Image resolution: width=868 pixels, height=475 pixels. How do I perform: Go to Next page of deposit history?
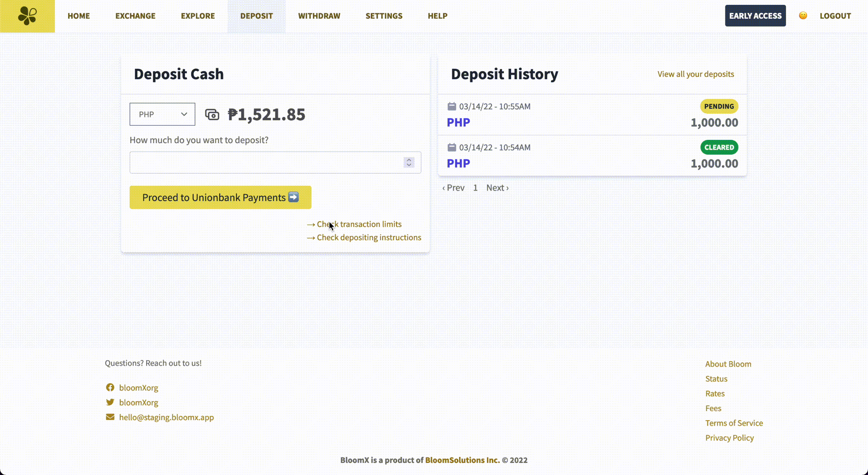click(497, 187)
